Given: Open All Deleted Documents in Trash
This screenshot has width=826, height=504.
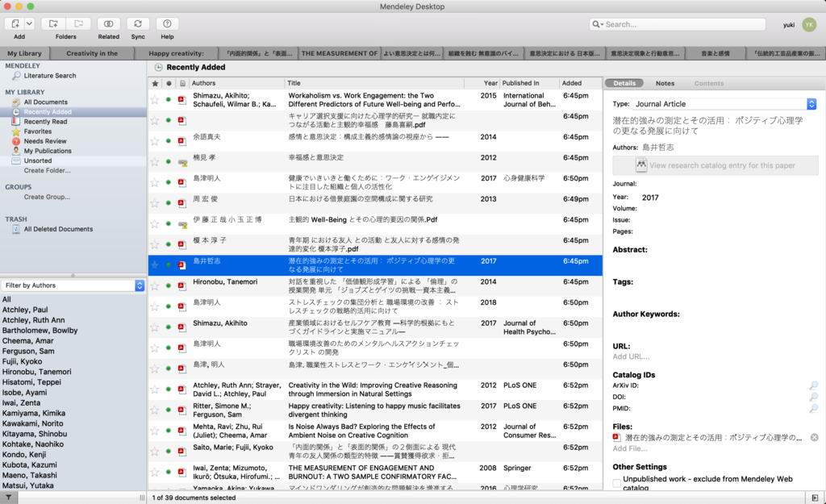Looking at the screenshot, I should click(x=58, y=229).
